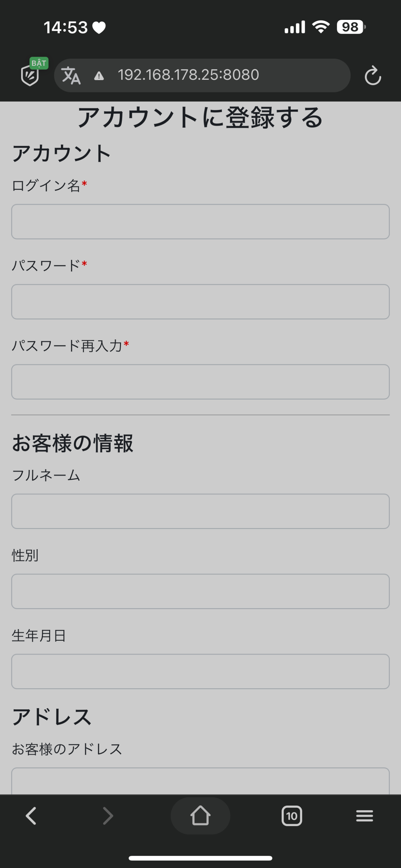Focus the お客様のアドレス input field

(x=200, y=781)
